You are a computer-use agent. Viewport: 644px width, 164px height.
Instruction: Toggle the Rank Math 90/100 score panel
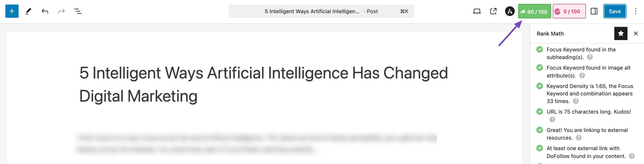pos(534,11)
